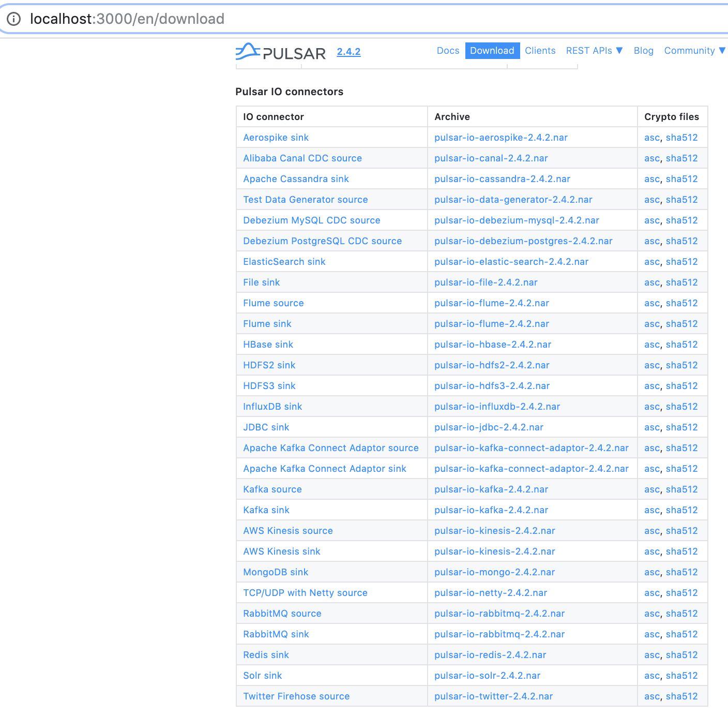Open InfluxDB sink connector link
728x715 pixels.
(x=272, y=407)
